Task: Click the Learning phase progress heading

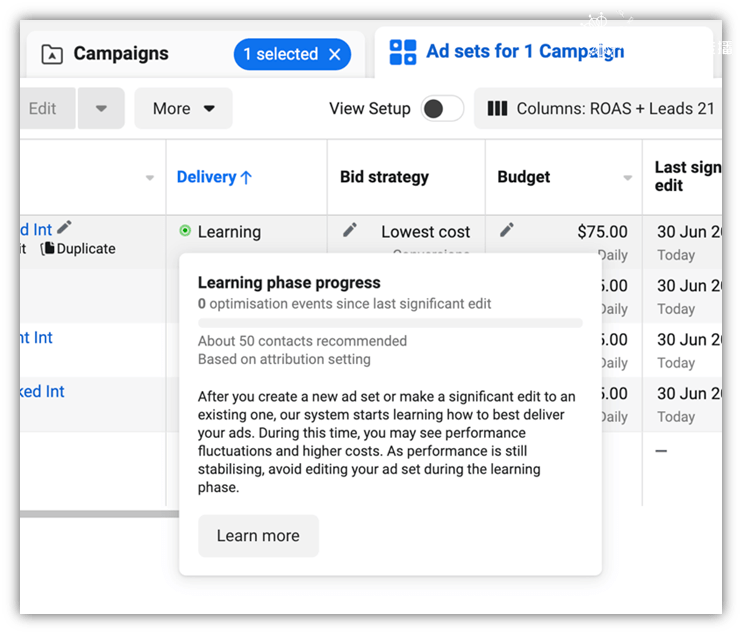Action: (x=289, y=282)
